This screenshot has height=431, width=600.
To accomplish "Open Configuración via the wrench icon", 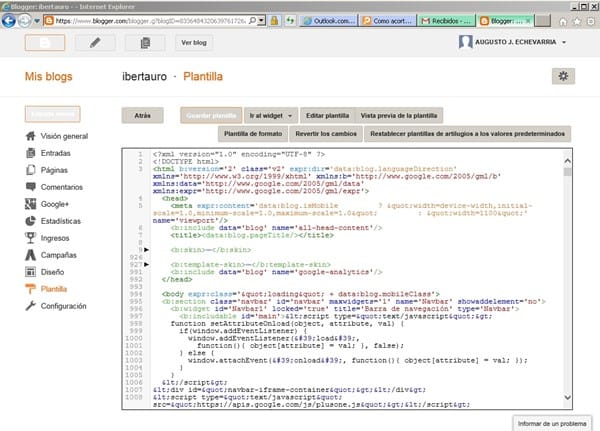I will (x=29, y=306).
